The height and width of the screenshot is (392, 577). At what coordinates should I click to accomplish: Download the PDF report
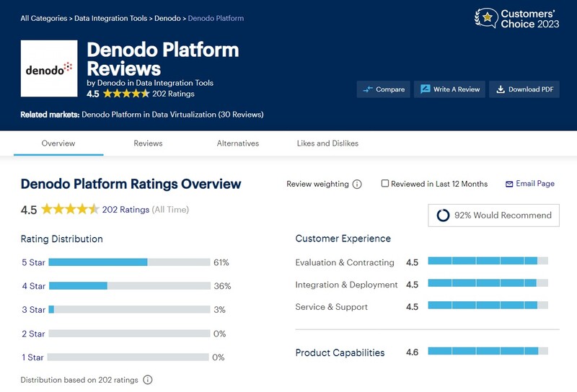click(x=526, y=89)
